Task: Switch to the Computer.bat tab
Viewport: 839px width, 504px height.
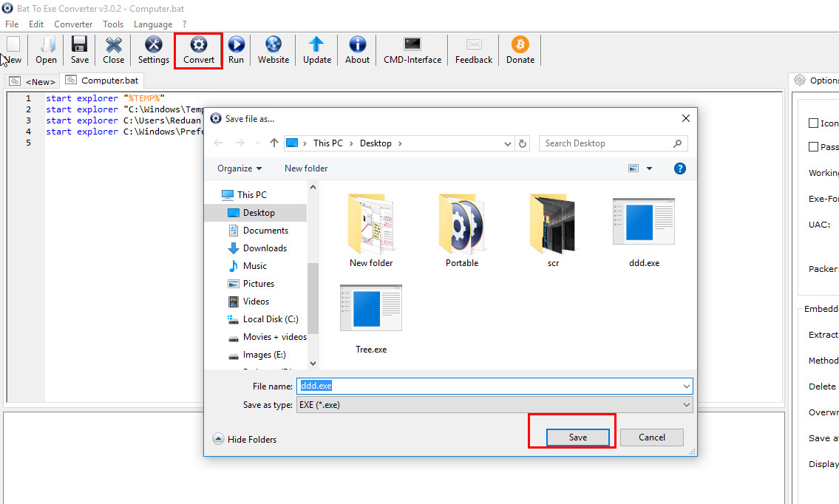Action: tap(102, 81)
